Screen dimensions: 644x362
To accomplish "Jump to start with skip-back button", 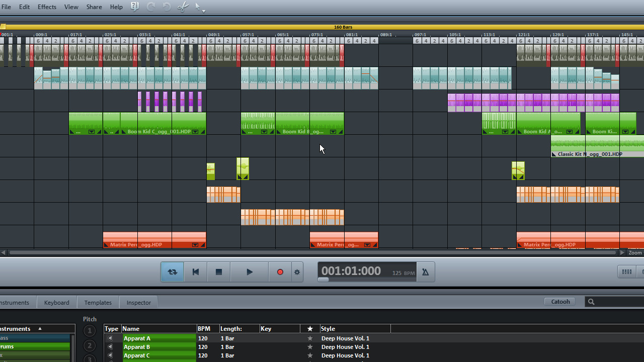I will coord(196,272).
